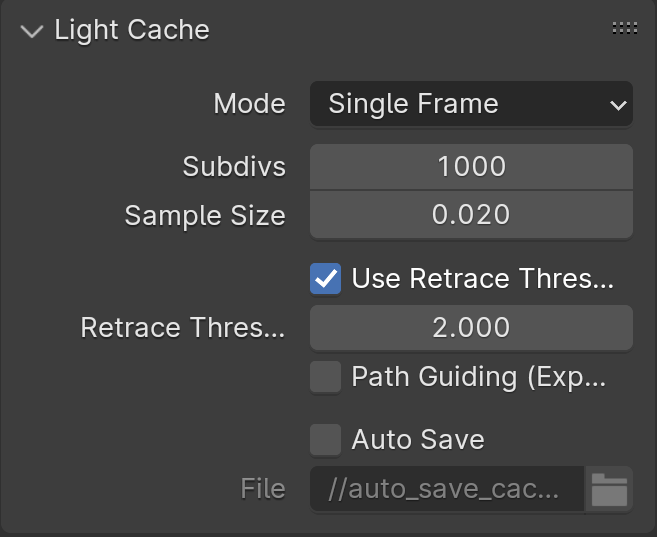Click the panel drag grip dots icon
The width and height of the screenshot is (657, 537).
coord(625,28)
